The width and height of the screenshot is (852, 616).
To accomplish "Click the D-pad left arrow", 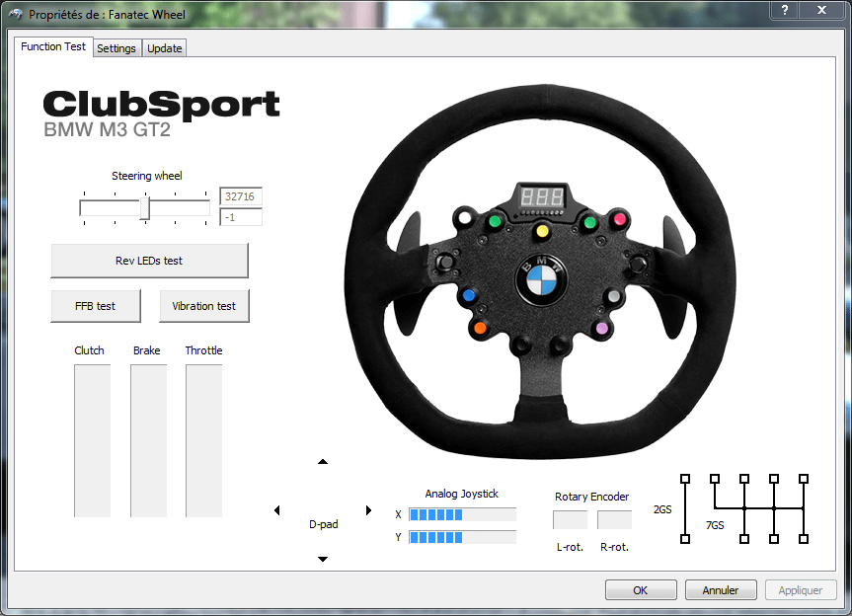I will [x=277, y=510].
